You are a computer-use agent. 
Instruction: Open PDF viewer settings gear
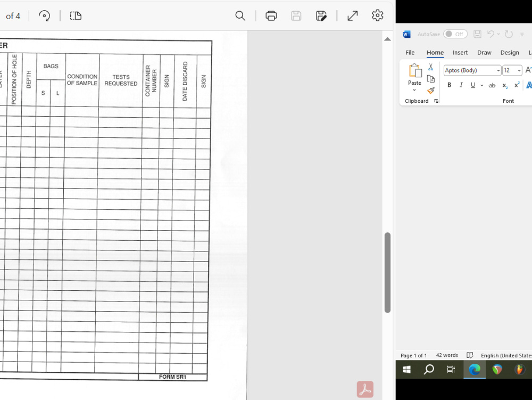[x=377, y=15]
